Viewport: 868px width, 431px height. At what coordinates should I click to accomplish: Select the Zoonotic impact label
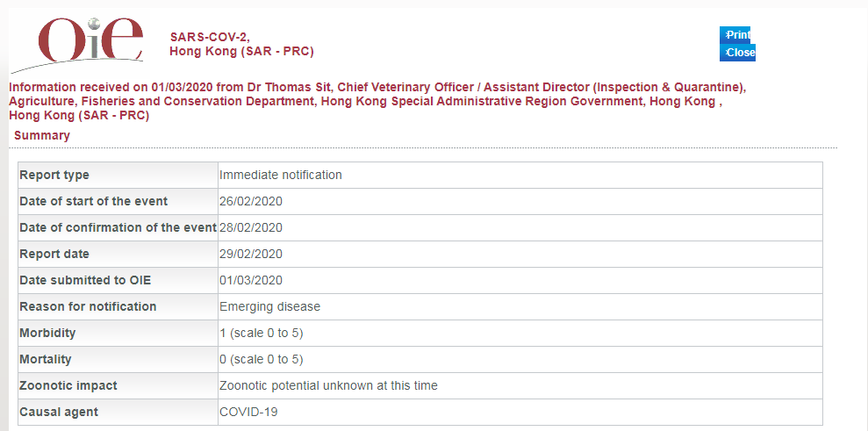(x=68, y=385)
